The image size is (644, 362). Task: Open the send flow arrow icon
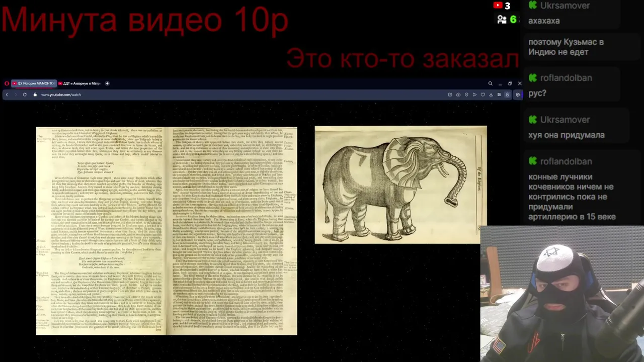pyautogui.click(x=474, y=95)
